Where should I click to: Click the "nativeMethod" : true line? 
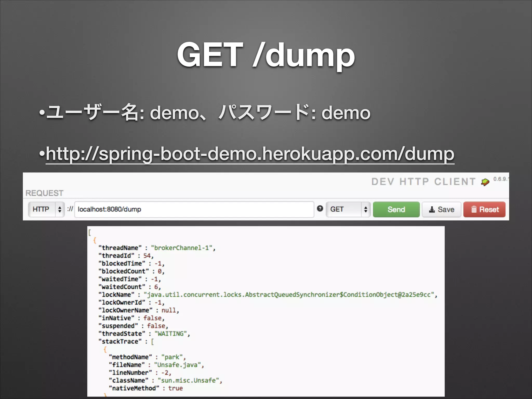(146, 388)
